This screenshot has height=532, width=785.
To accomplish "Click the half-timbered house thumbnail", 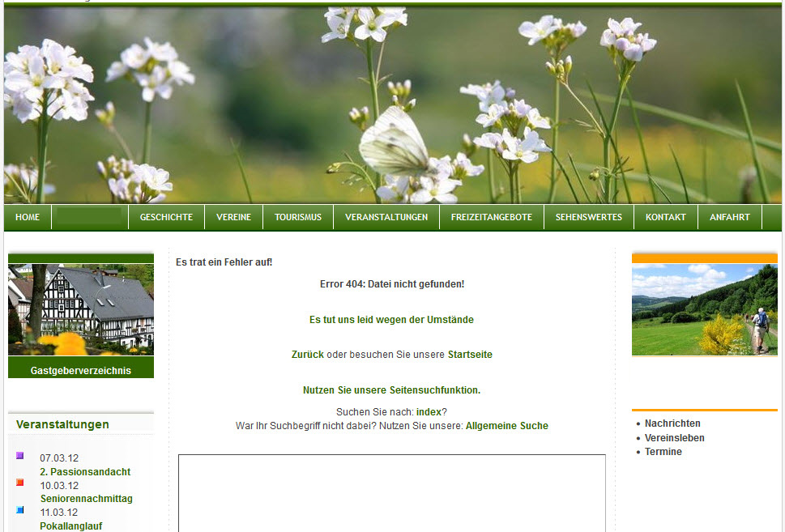I will (81, 310).
